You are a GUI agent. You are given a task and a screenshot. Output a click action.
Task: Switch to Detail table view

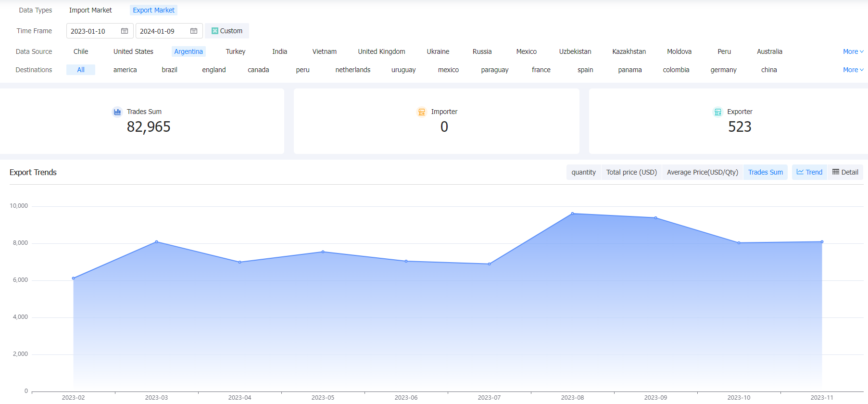point(845,172)
